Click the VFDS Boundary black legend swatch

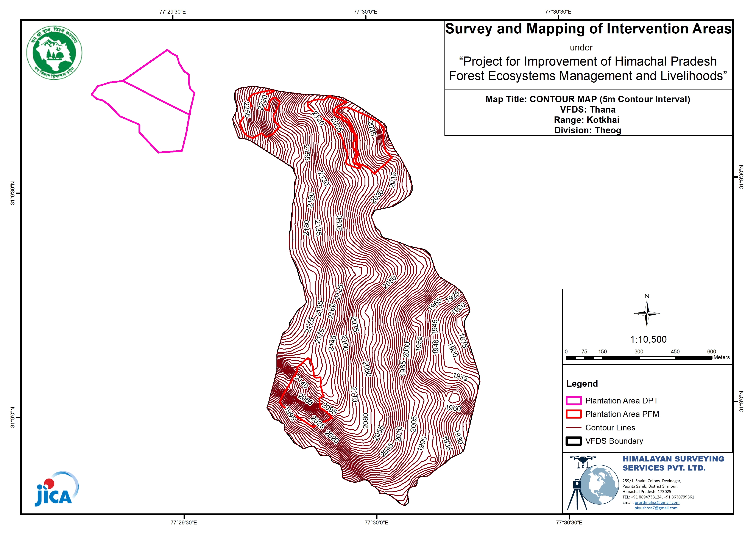pyautogui.click(x=574, y=441)
